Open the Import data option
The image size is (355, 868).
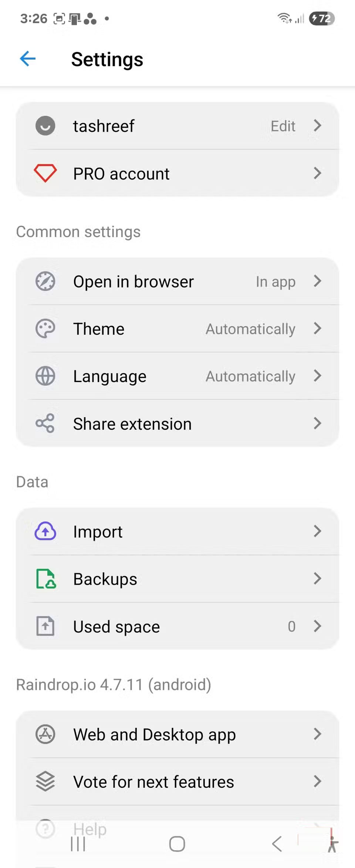coord(98,532)
